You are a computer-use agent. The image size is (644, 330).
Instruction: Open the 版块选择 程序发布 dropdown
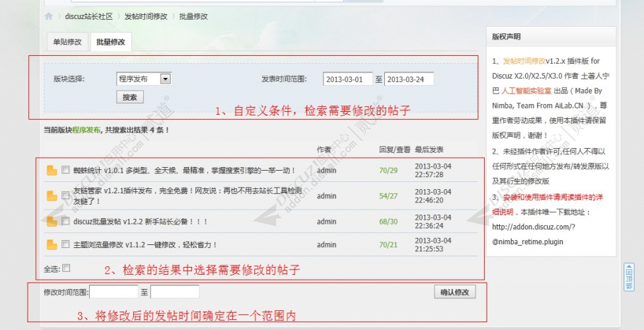click(x=144, y=79)
